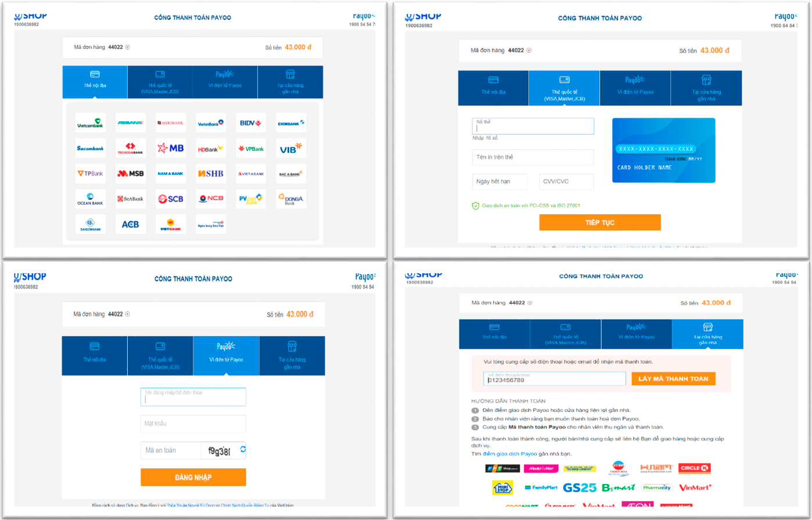The image size is (812, 520).
Task: Choose the DongA Bank logo
Action: (291, 199)
